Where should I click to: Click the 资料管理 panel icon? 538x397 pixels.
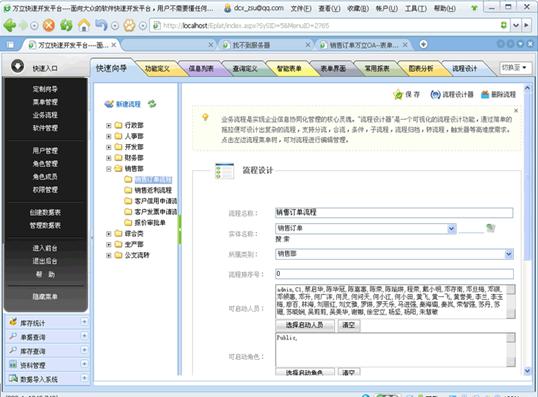click(x=13, y=364)
